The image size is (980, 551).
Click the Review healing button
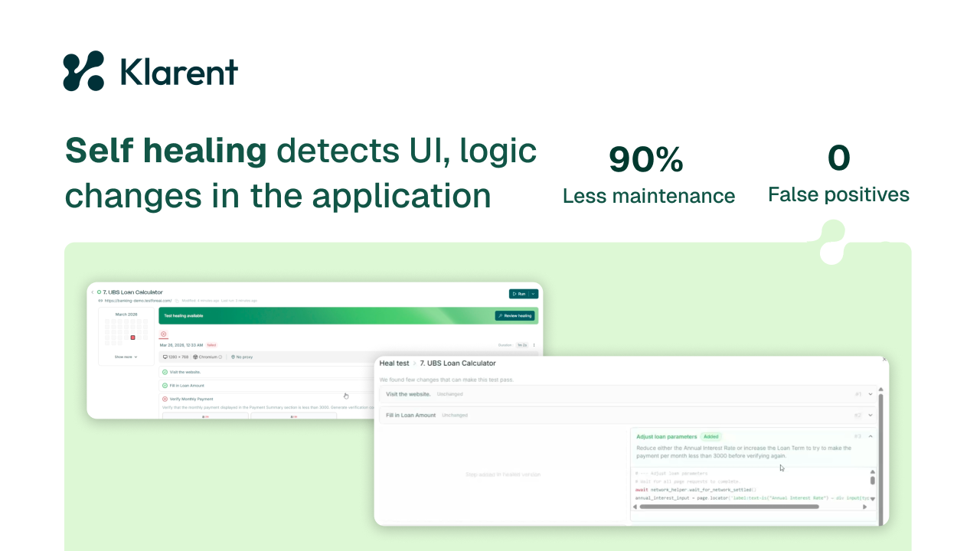(x=516, y=315)
